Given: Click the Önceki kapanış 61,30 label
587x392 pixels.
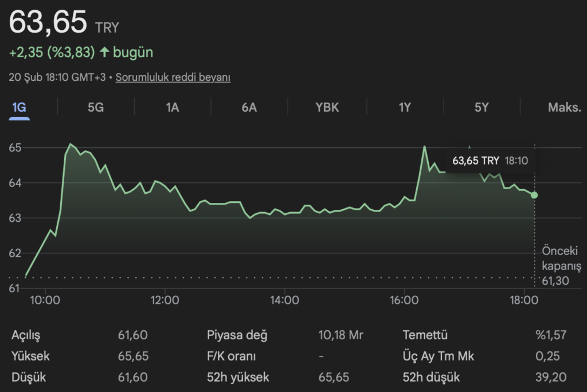Looking at the screenshot, I should (x=561, y=266).
